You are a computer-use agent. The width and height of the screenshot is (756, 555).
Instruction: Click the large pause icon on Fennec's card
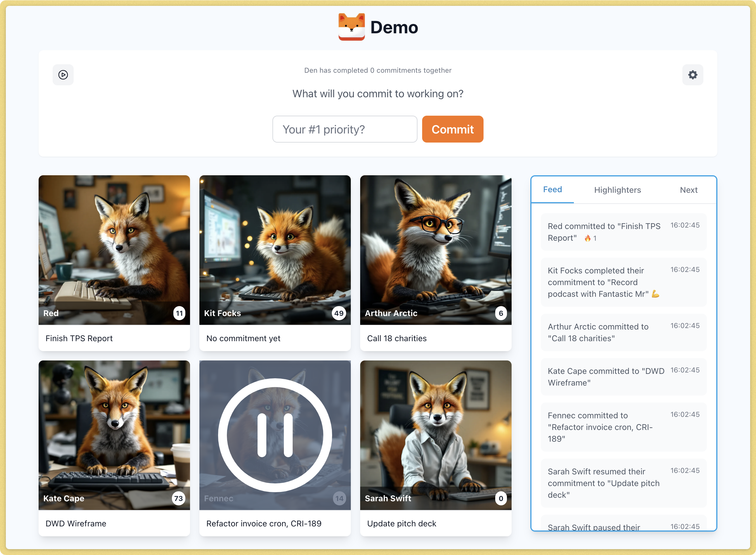point(275,435)
